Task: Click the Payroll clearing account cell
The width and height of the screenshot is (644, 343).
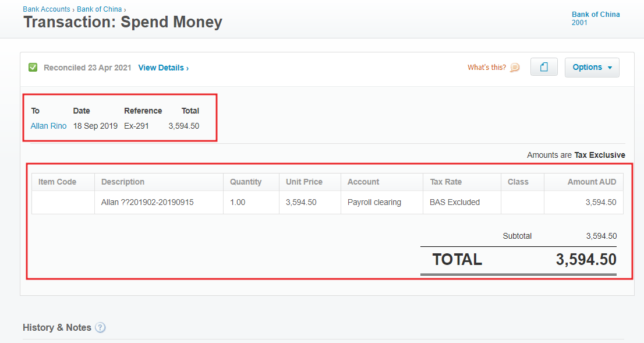Action: click(381, 202)
